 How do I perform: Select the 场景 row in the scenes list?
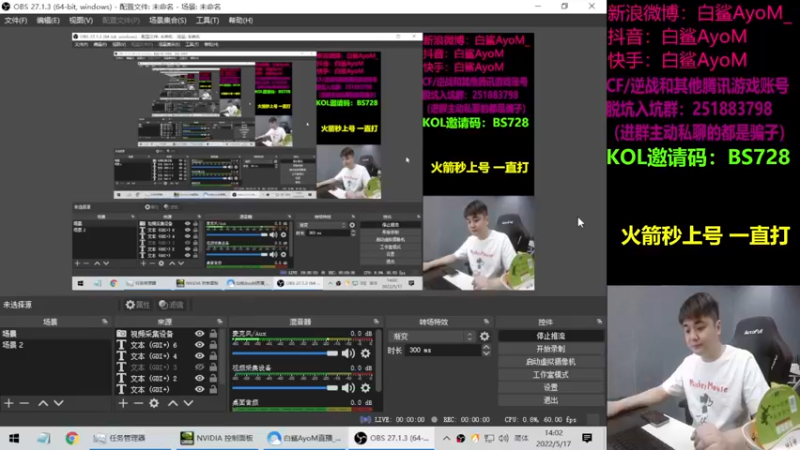[55, 334]
